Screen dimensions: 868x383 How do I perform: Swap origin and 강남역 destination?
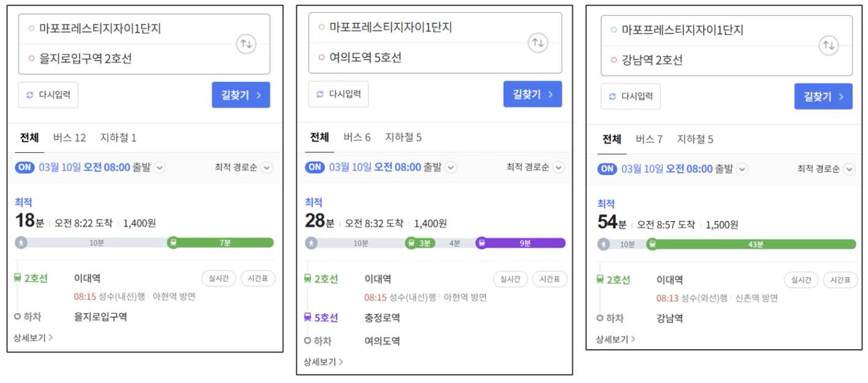[828, 45]
